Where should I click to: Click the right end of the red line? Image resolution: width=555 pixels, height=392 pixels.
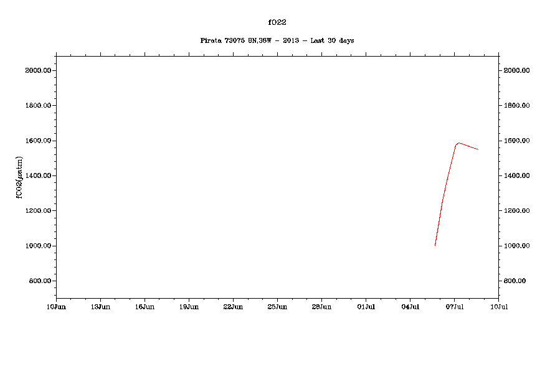coord(478,149)
